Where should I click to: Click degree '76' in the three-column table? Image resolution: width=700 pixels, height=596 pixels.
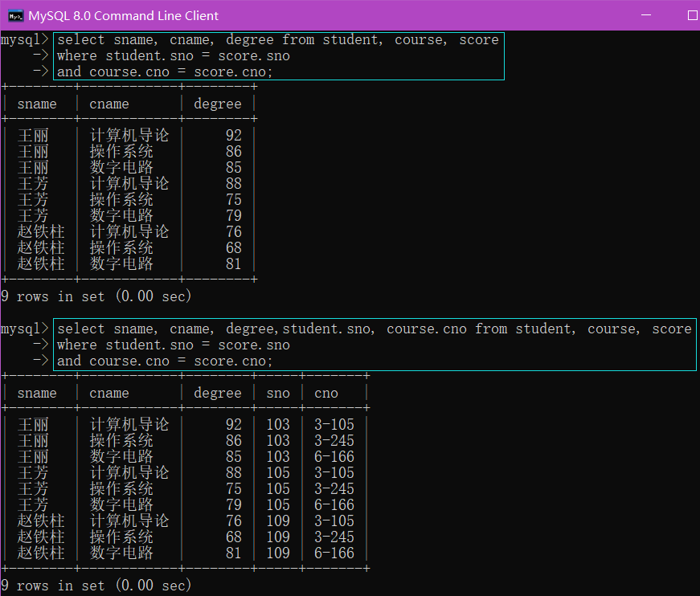(x=234, y=231)
